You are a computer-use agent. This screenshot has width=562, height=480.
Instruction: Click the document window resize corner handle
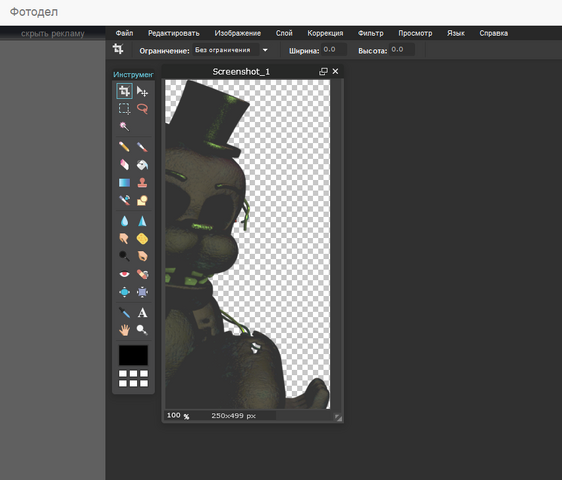[338, 418]
